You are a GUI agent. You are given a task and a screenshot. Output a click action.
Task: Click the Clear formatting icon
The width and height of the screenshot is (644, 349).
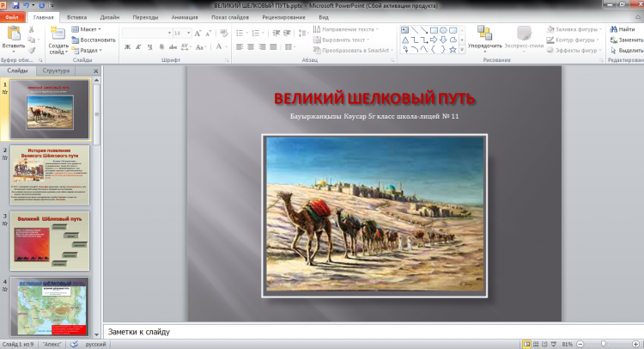(x=223, y=34)
